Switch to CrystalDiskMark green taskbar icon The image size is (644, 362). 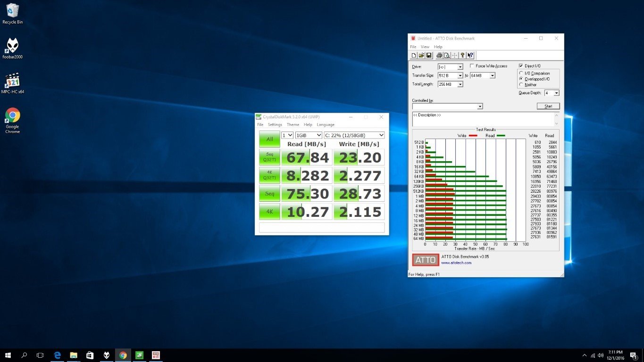pyautogui.click(x=140, y=355)
